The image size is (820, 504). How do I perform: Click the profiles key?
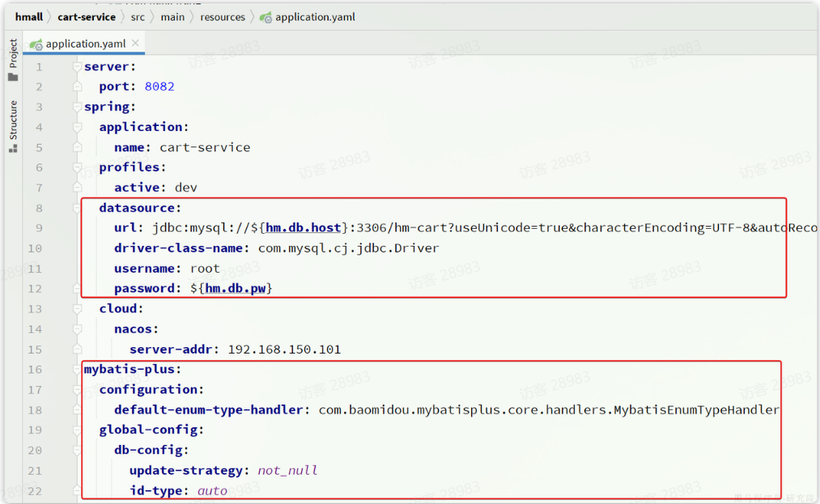130,167
